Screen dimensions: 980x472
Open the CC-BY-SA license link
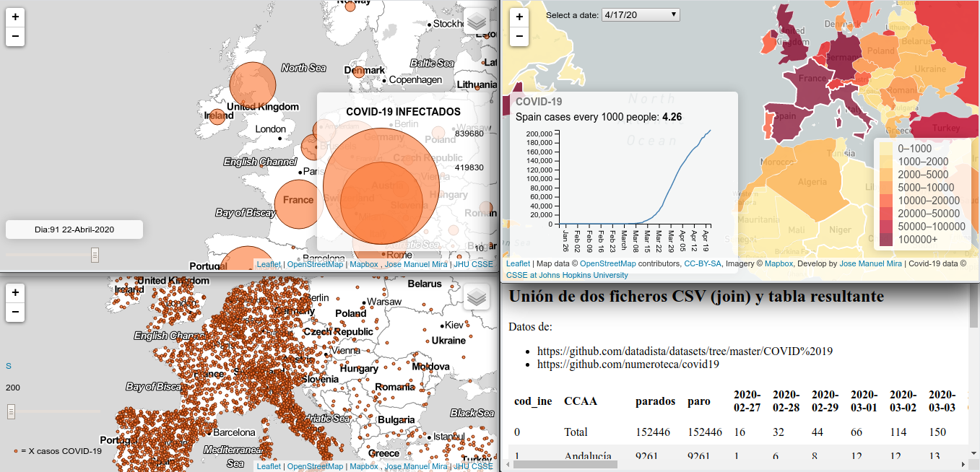click(702, 264)
